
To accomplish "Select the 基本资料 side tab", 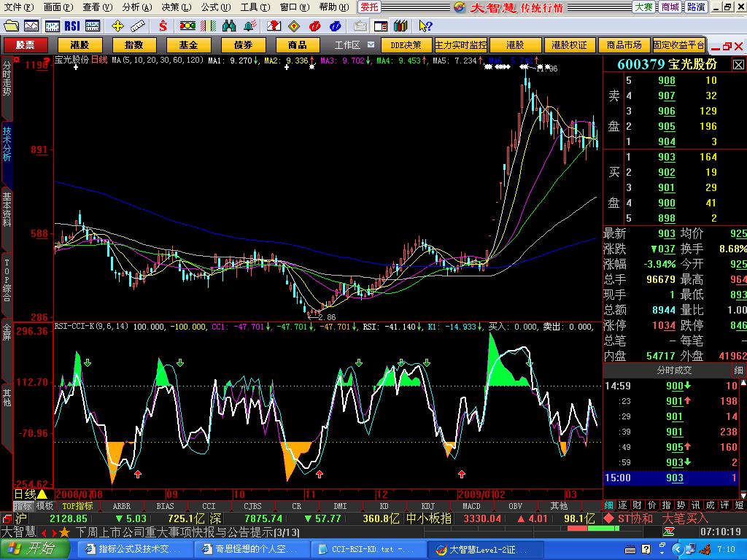I will [x=7, y=210].
